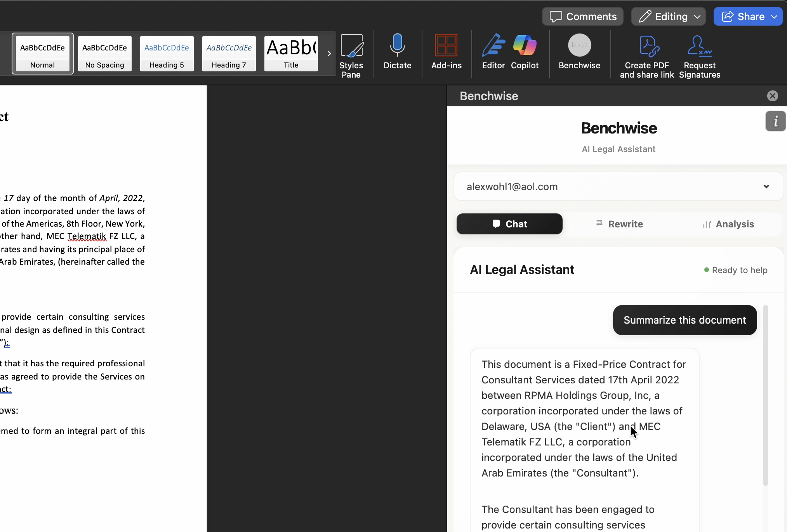The height and width of the screenshot is (532, 787).
Task: Click the info icon in Benchwise panel
Action: 775,121
